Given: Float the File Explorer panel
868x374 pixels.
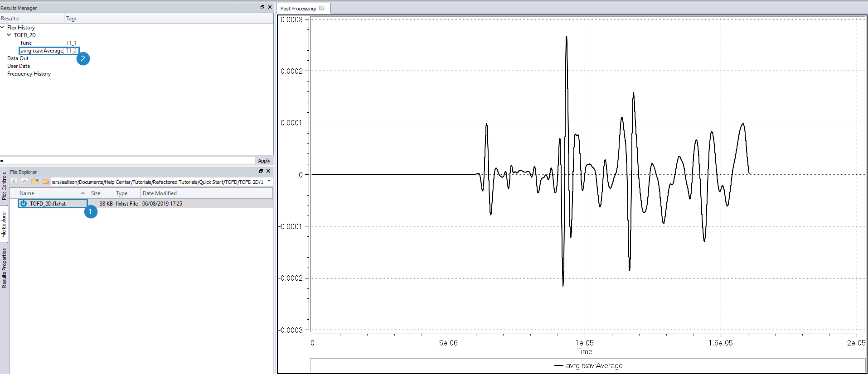Looking at the screenshot, I should [x=261, y=171].
